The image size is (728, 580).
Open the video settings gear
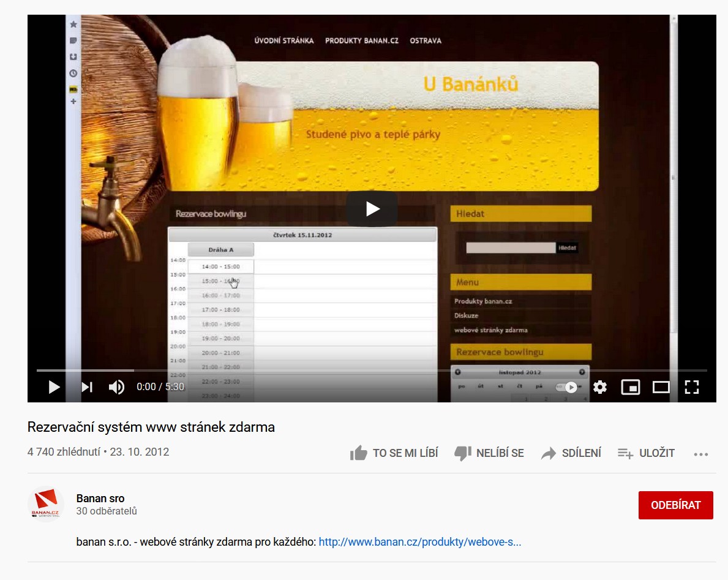pos(600,387)
